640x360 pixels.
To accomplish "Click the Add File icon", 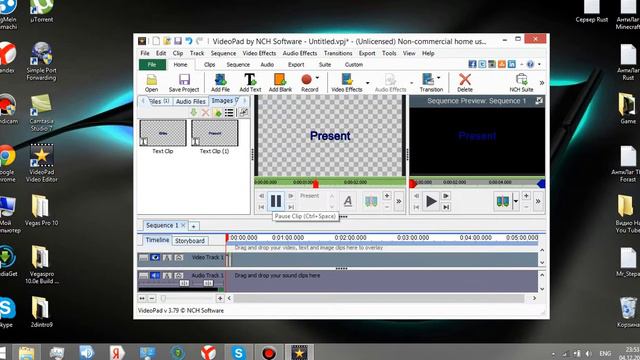I will click(220, 83).
